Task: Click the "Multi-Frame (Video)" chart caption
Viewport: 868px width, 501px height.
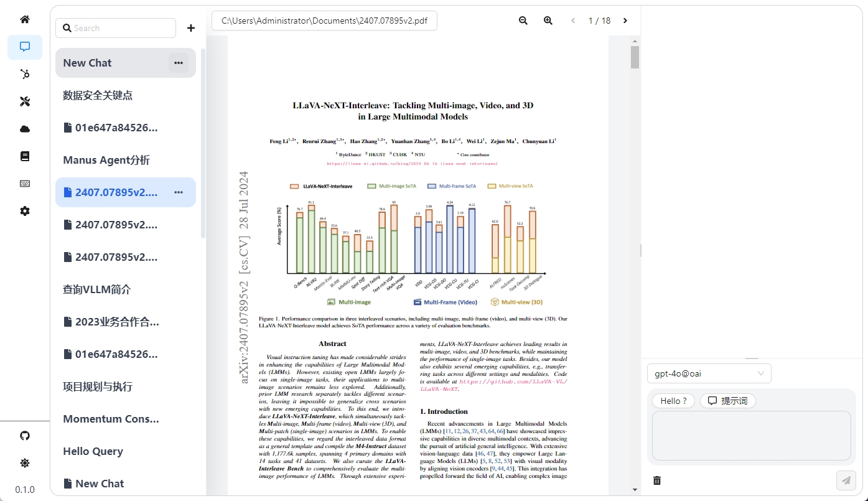Action: 450,302
